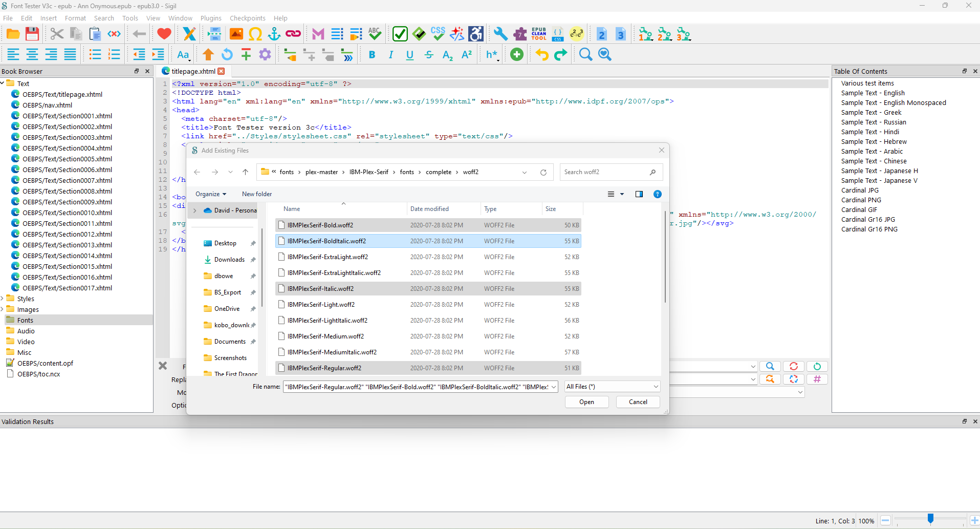Expand the Styles folder in Book Browser

3,299
